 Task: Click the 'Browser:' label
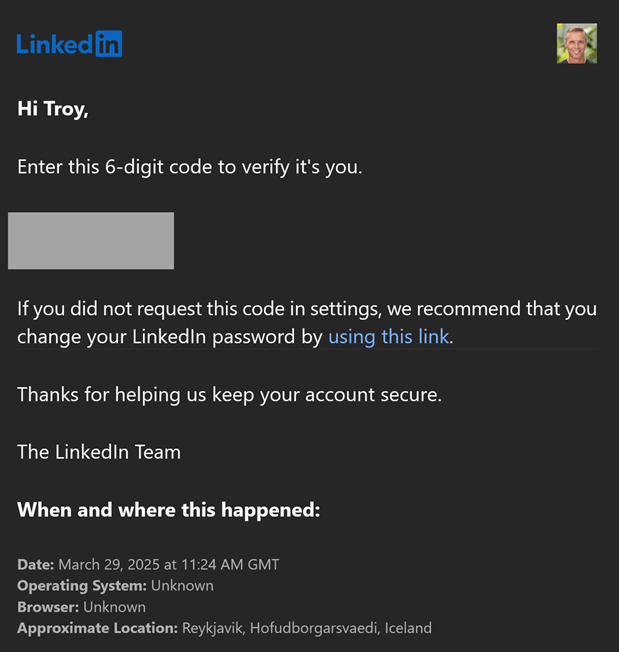(x=48, y=606)
